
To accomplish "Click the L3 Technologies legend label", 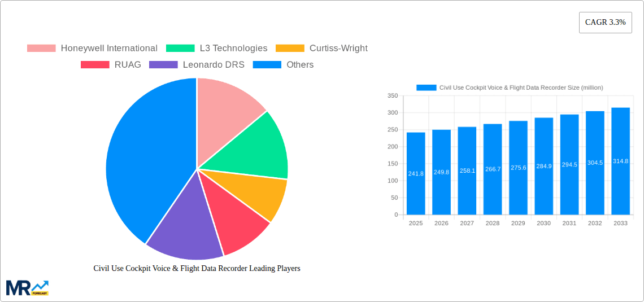I will (233, 48).
